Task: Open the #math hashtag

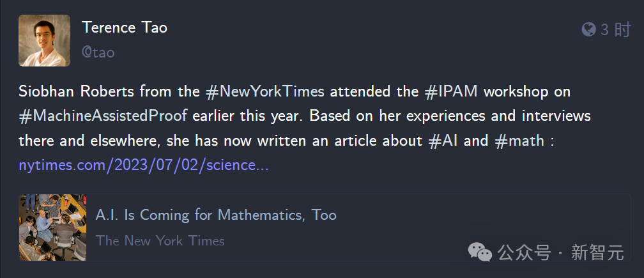Action: pyautogui.click(x=519, y=141)
